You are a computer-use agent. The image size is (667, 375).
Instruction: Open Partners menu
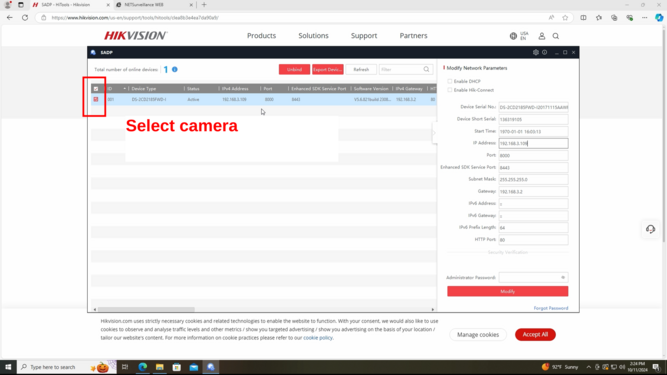tap(413, 36)
